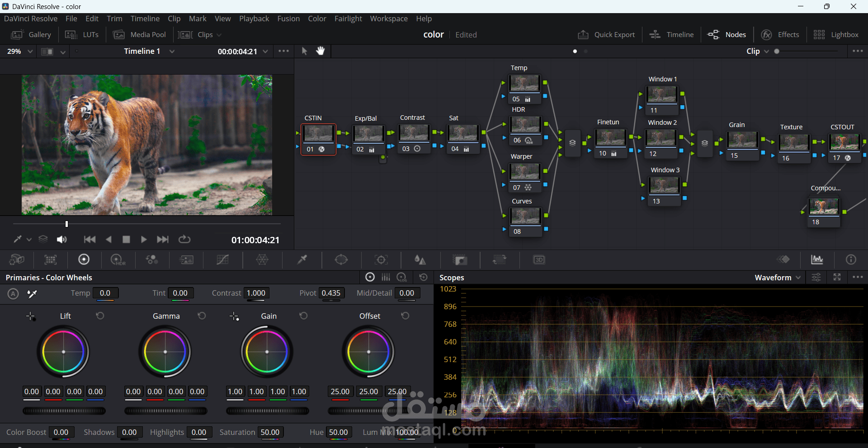Open the Fairlight menu
868x448 pixels.
point(348,19)
